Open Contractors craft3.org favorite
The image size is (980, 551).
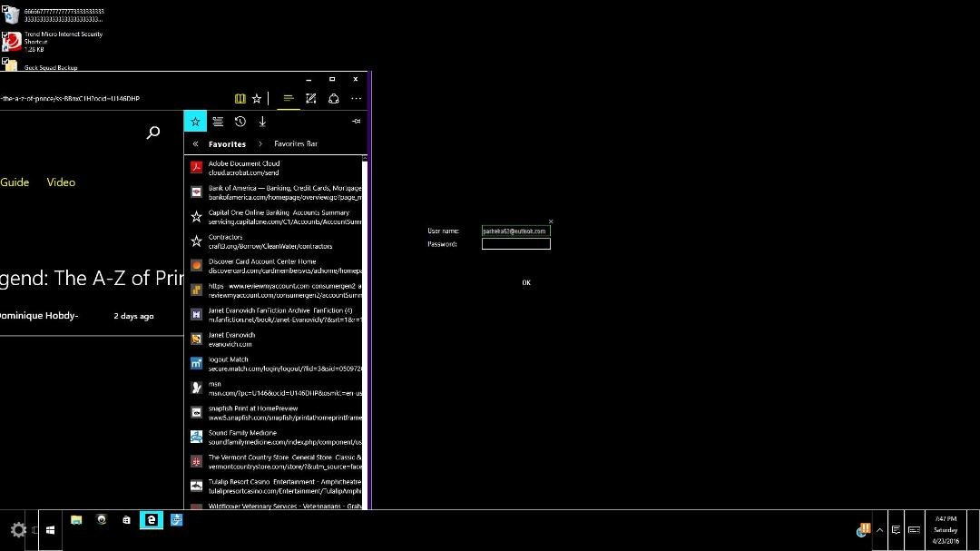pos(274,241)
